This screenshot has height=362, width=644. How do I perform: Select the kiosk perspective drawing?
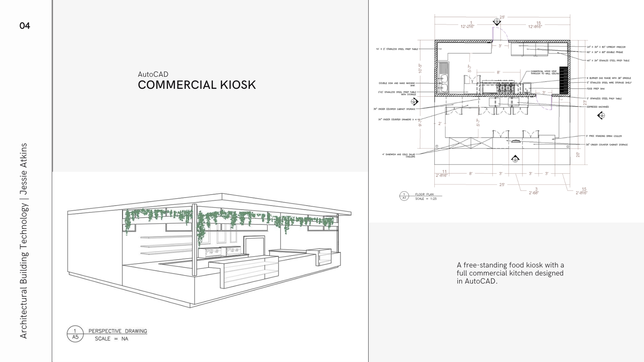coord(209,250)
